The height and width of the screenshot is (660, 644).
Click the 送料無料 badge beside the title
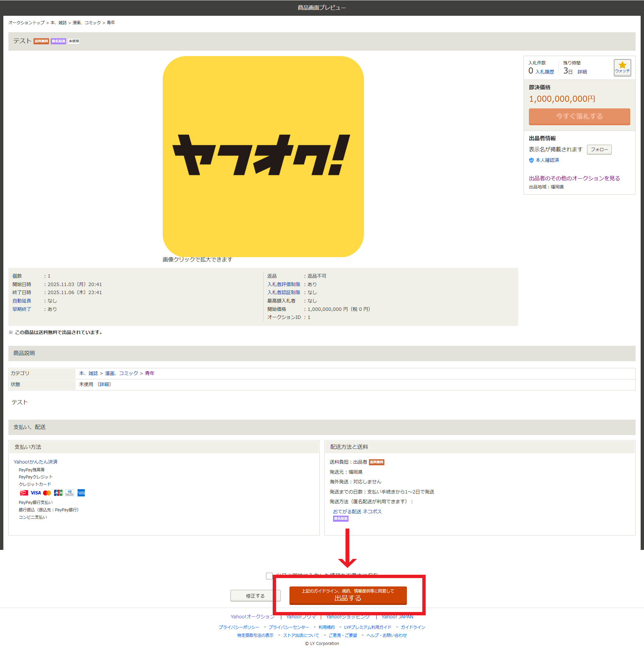[41, 41]
